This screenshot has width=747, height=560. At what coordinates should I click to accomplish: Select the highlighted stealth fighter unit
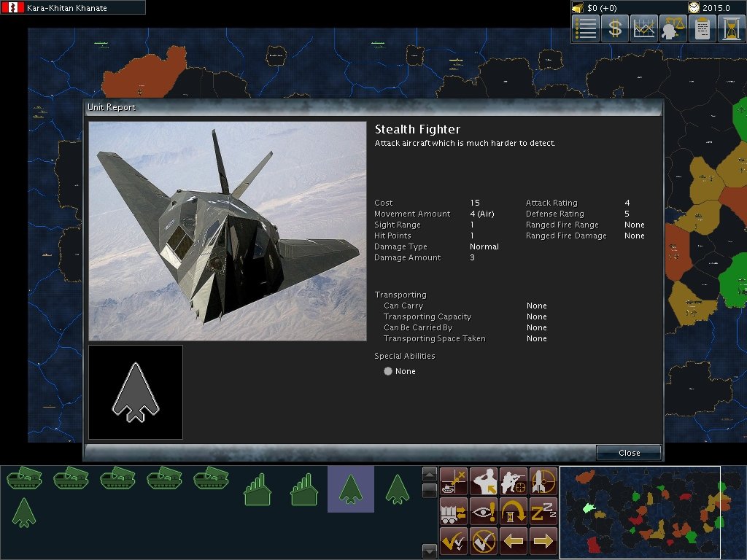point(351,489)
